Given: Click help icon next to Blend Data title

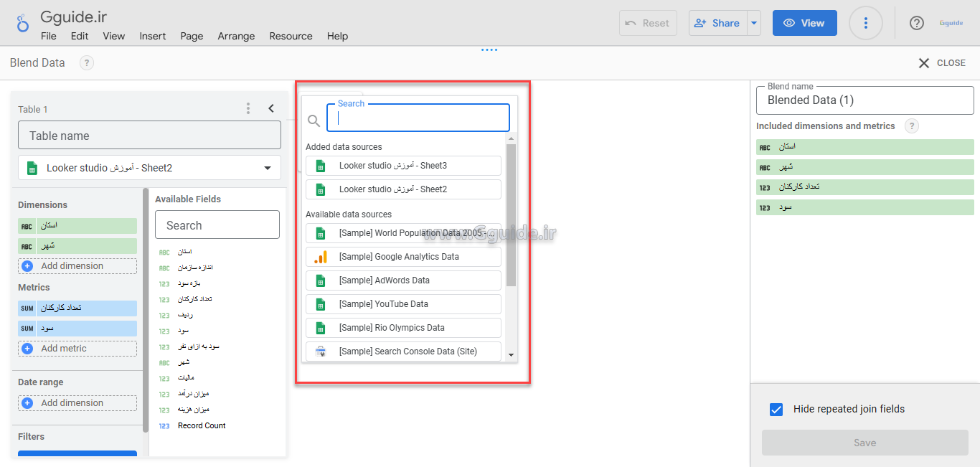Looking at the screenshot, I should [x=86, y=63].
